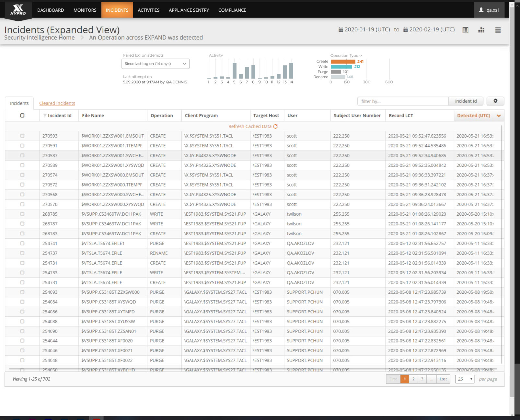This screenshot has height=420, width=520.
Task: Check the box for incident 268785
Action: click(x=22, y=214)
